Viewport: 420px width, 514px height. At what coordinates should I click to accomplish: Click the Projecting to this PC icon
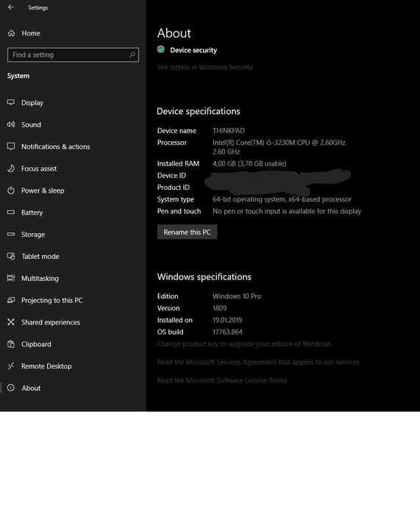click(x=11, y=300)
